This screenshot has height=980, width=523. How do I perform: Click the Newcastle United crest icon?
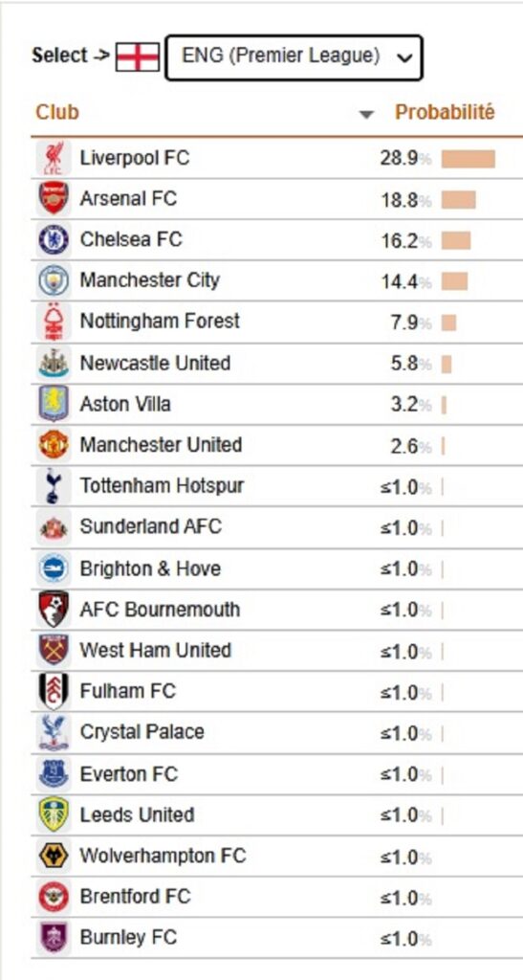(x=54, y=363)
